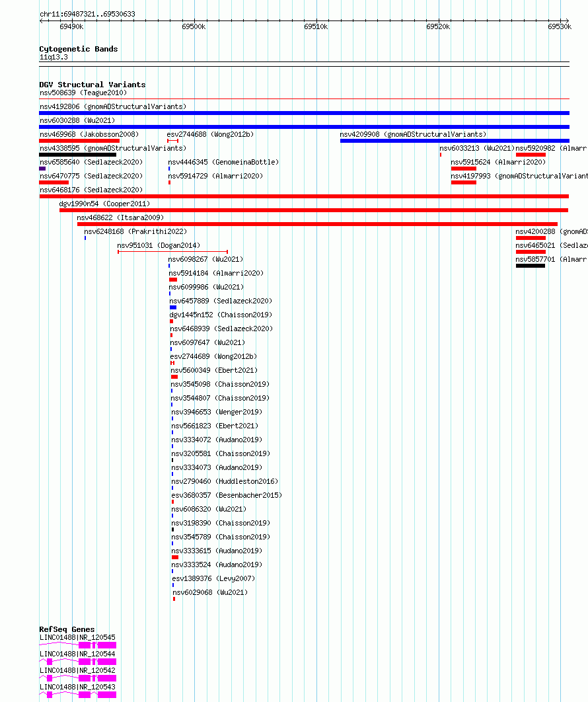
Task: Click the nsv4197993 variant label
Action: (x=519, y=176)
